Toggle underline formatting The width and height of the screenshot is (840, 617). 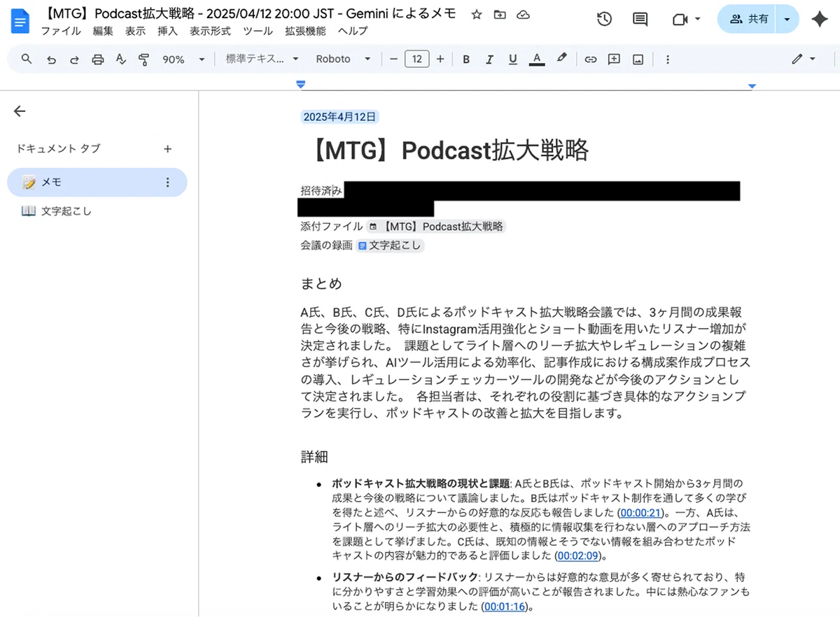point(513,59)
